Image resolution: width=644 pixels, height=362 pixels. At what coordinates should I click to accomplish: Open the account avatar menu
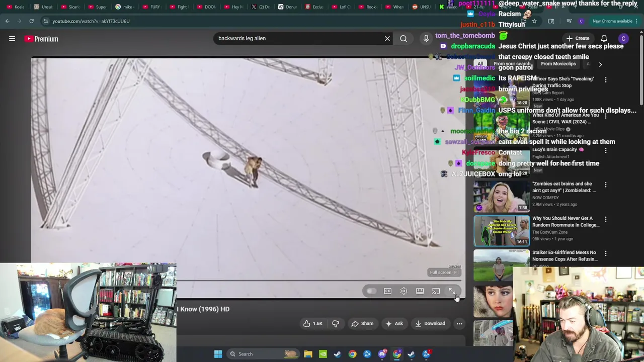623,39
